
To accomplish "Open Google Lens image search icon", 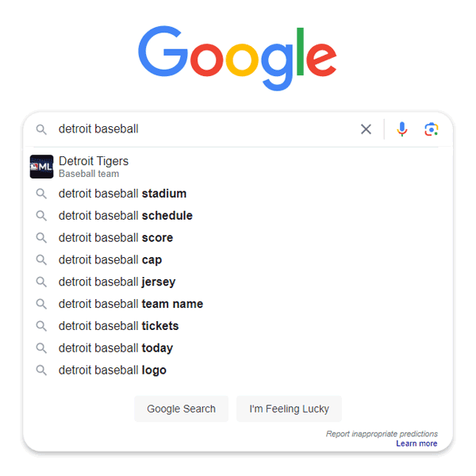I will (431, 129).
